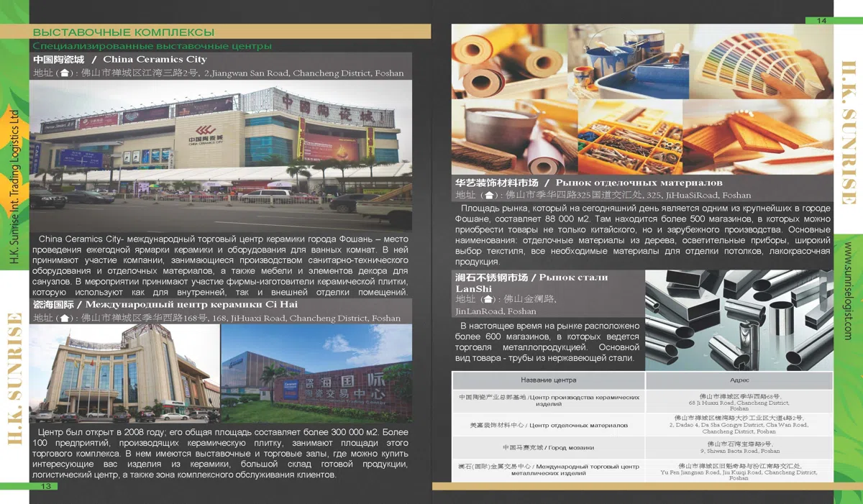
Task: Click address text 325, JiHuaSiRoad, Foshan
Action: [698, 196]
